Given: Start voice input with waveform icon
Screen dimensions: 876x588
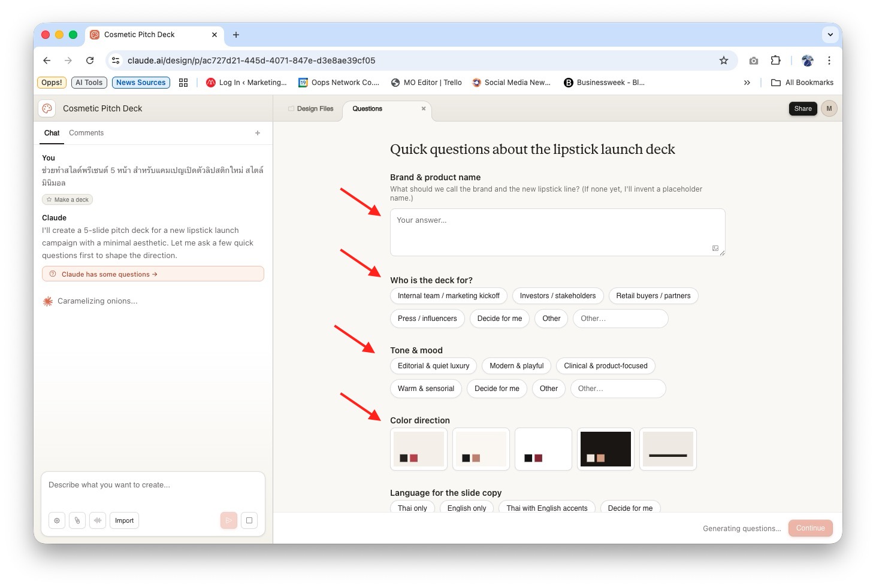Looking at the screenshot, I should (x=98, y=520).
